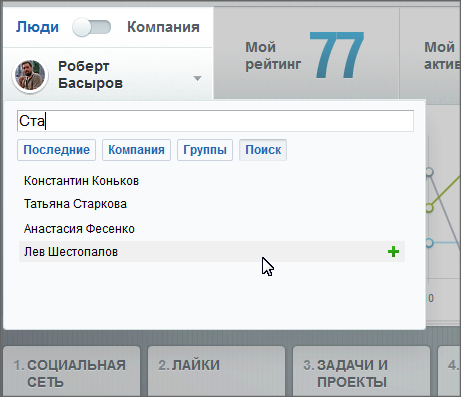Screen dimensions: 461x397
Task: Toggle the Люди/Компания switch
Action: (x=92, y=27)
